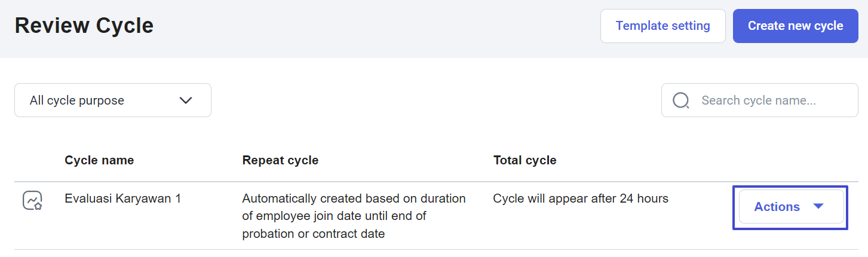Click the review cycle icon beside Evaluasi Karyawan 1
Screen dimensions: 868x257
[32, 200]
